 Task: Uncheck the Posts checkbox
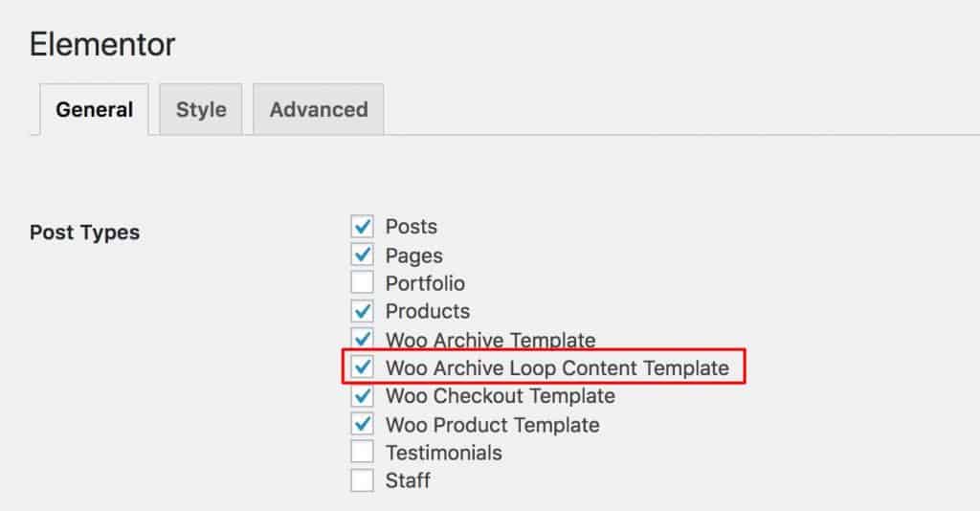tap(362, 227)
